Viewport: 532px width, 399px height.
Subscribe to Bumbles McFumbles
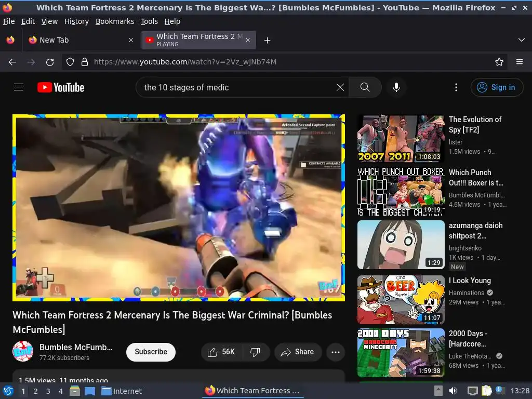[x=151, y=352]
